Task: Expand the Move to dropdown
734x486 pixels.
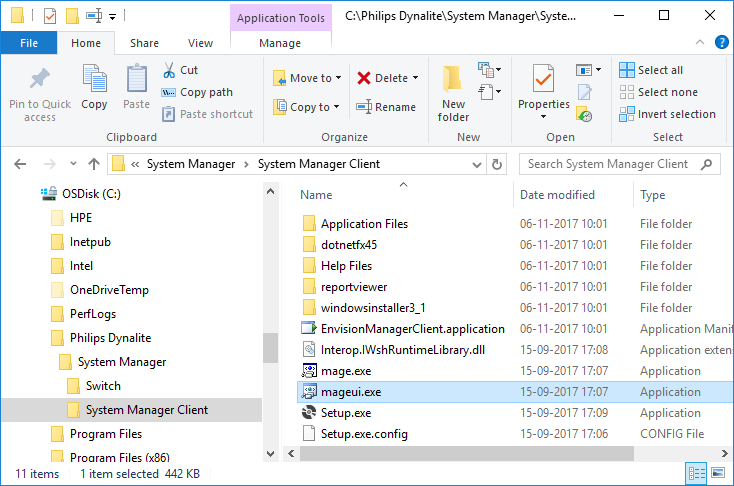Action: point(338,78)
